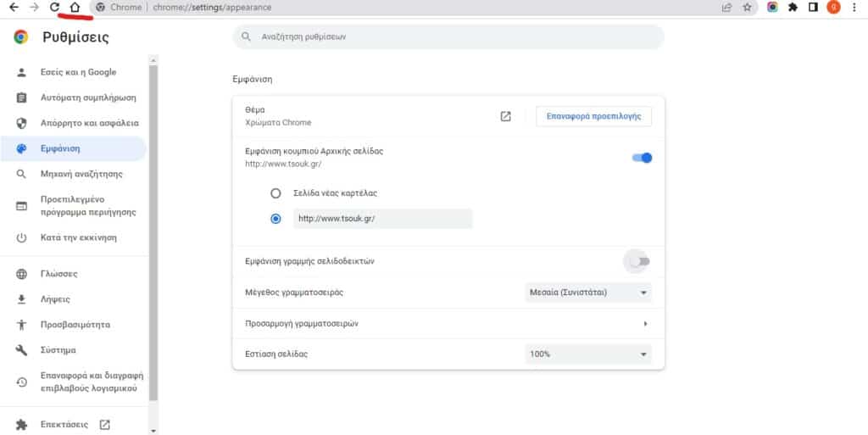Click the 'Επαναφορά προεπιλογής' button
The image size is (868, 435).
click(593, 116)
